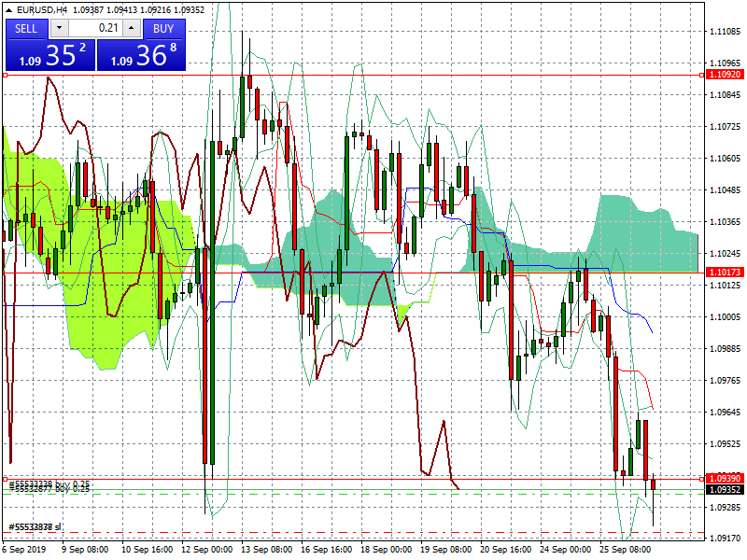Viewport: 747px width, 560px height.
Task: Click the 6 Sep 2019 date label
Action: pos(24,550)
